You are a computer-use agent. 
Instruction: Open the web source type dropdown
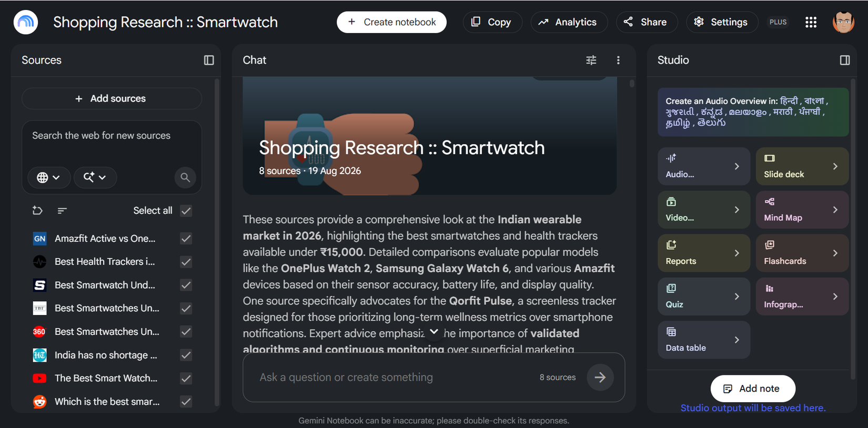click(48, 178)
